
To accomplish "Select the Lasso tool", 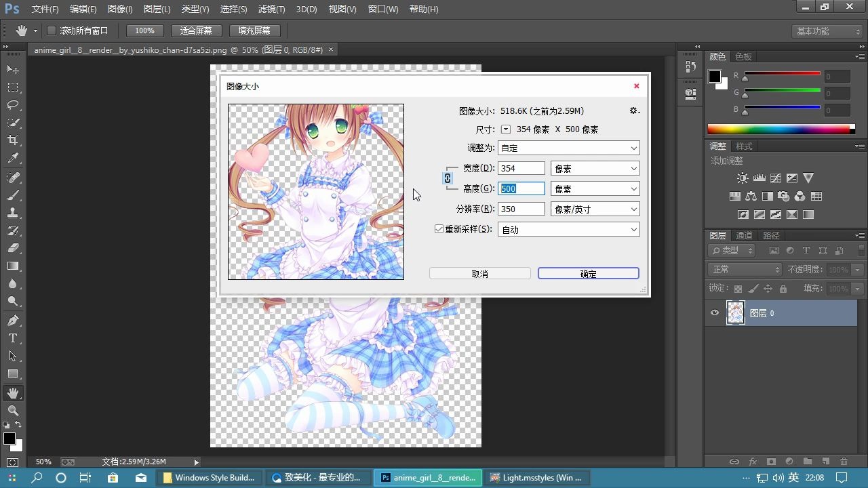I will [x=13, y=105].
